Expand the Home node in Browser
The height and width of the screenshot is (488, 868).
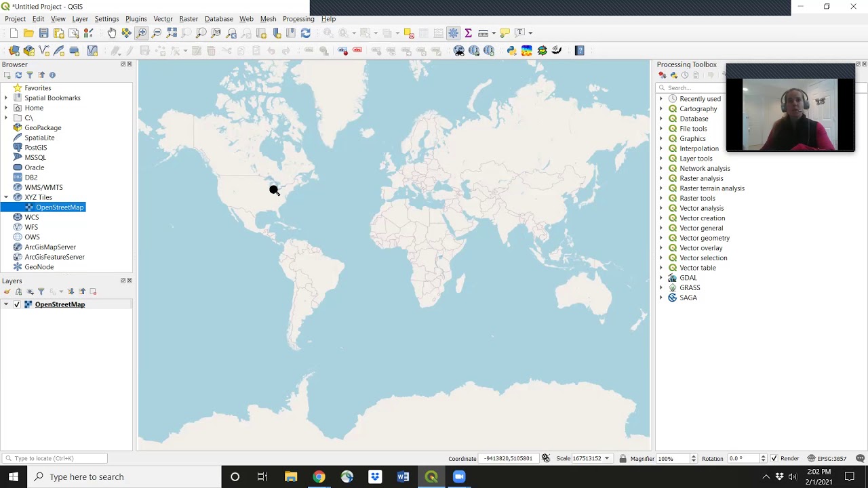pos(6,108)
